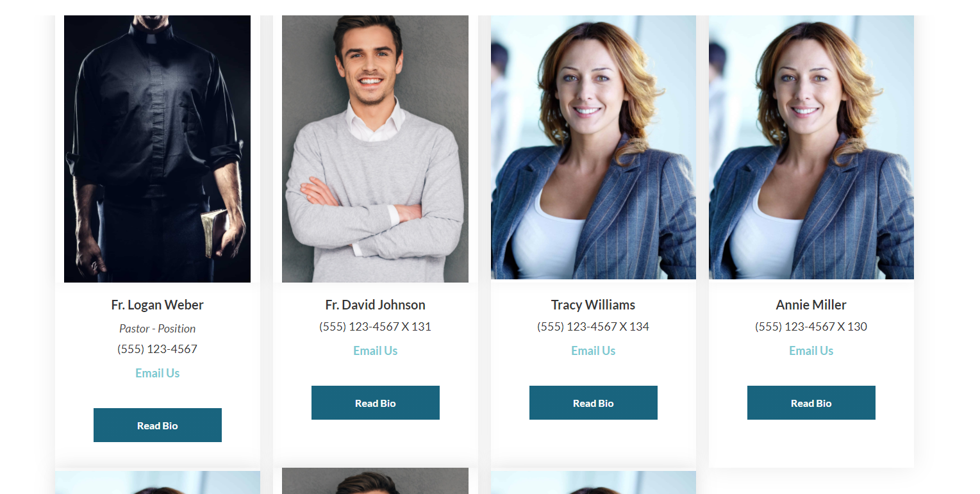Click the photo of Fr. Logan Weber
The image size is (980, 494).
158,149
